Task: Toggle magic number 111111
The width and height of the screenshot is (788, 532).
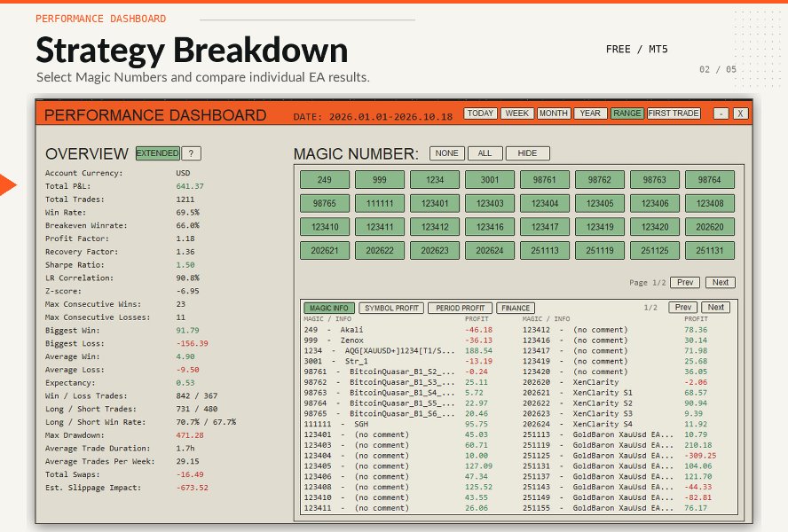Action: click(380, 203)
